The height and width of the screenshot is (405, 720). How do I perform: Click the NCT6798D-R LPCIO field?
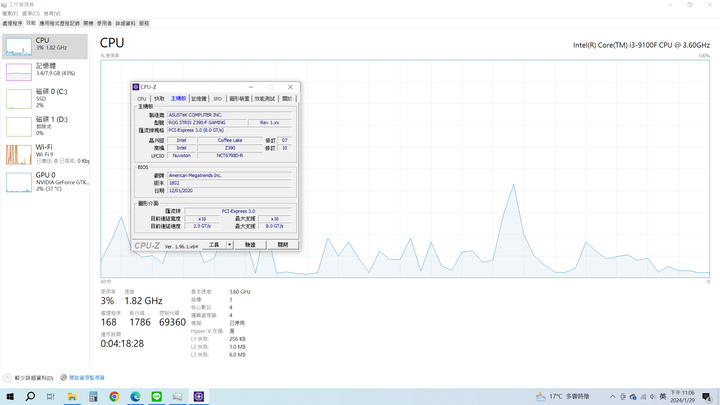(x=230, y=156)
